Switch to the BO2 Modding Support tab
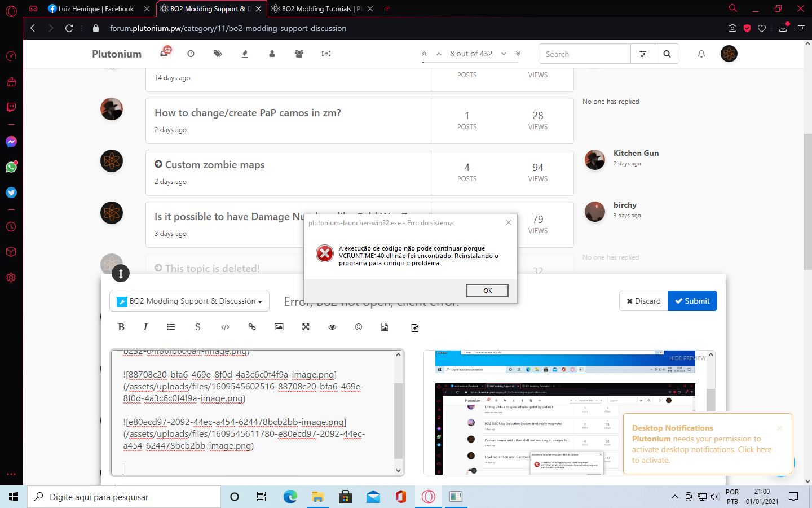The height and width of the screenshot is (508, 812). point(210,8)
